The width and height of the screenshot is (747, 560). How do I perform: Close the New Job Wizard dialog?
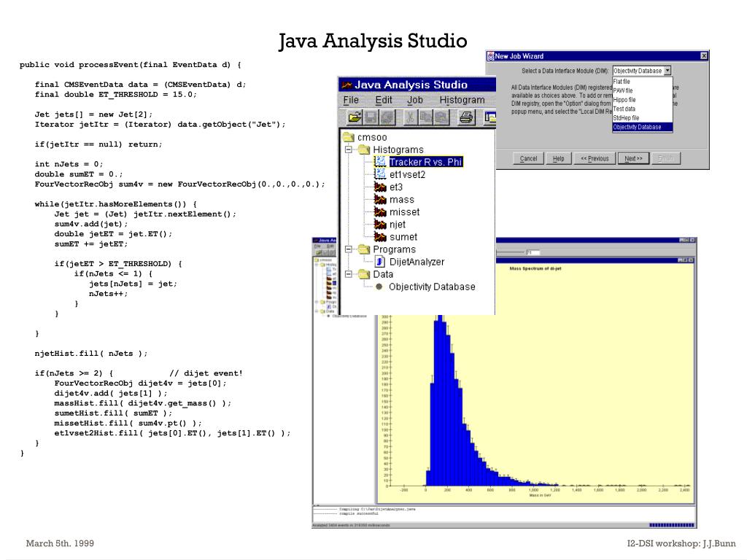(x=704, y=56)
